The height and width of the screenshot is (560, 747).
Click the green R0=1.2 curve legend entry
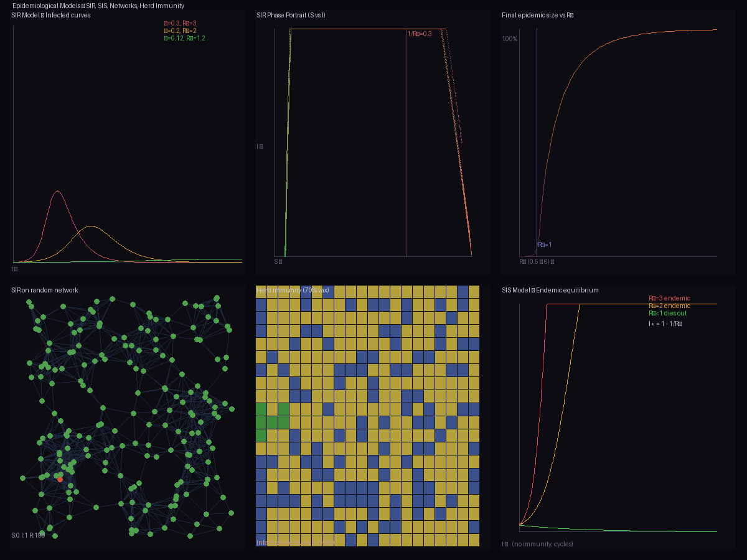coord(184,38)
